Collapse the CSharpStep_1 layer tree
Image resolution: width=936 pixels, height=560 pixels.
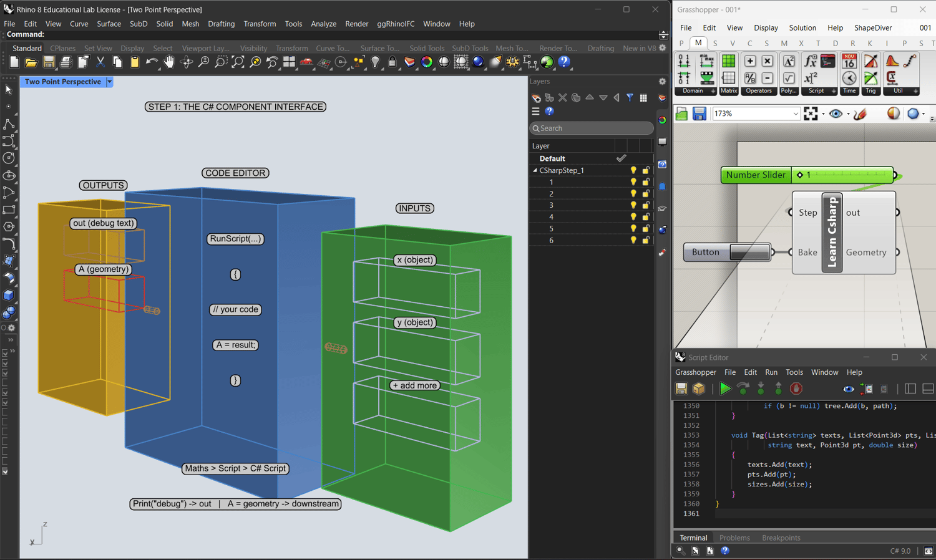pos(535,170)
